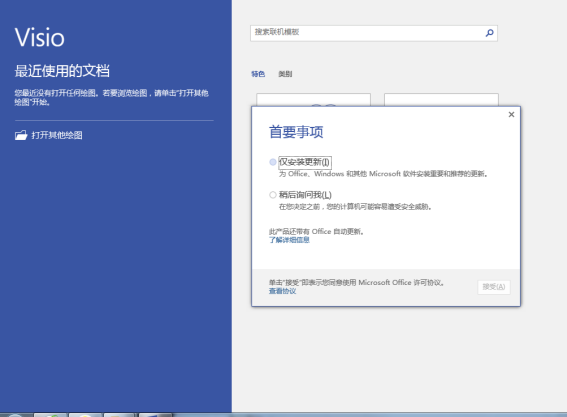This screenshot has height=417, width=567.
Task: Click folder icon beside 打开其他绘图
Action: point(21,135)
